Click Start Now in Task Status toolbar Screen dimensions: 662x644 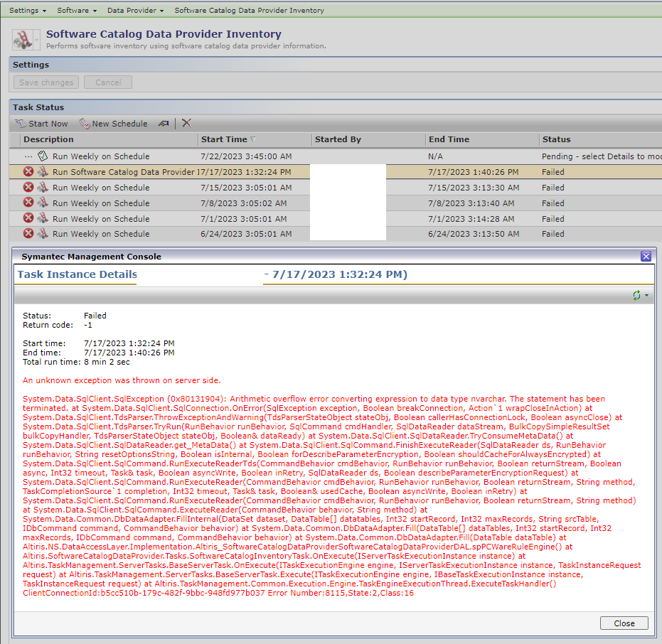click(41, 124)
